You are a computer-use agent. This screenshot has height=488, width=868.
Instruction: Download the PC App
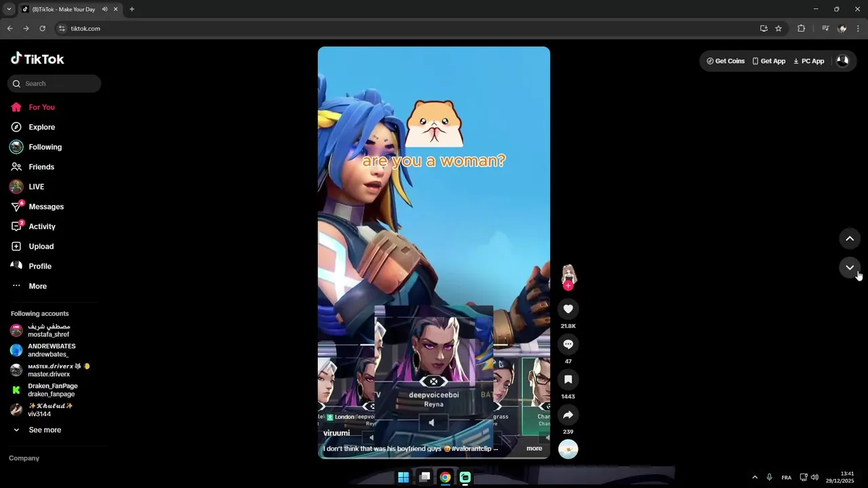pyautogui.click(x=808, y=61)
